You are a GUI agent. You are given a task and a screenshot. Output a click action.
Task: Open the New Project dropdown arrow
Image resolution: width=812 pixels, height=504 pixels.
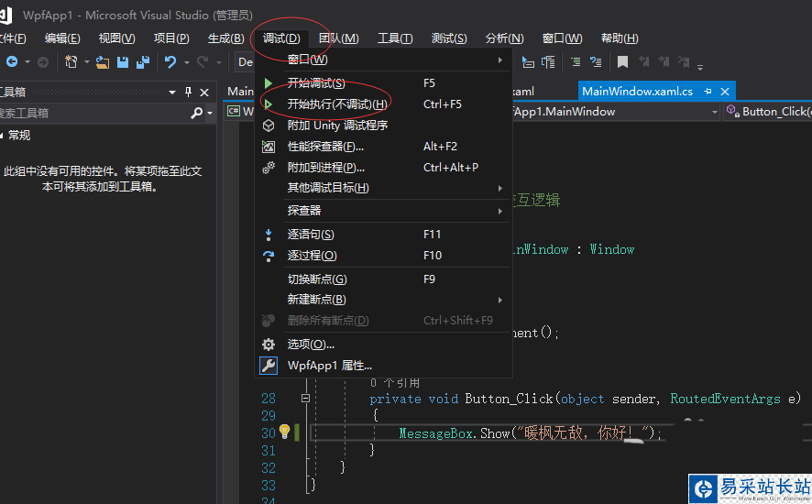[x=86, y=62]
